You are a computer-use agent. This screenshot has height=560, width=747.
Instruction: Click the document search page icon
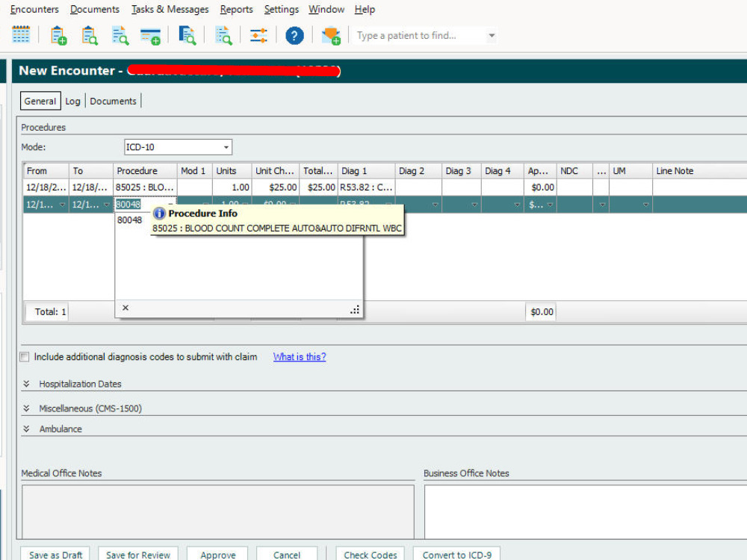tap(120, 35)
